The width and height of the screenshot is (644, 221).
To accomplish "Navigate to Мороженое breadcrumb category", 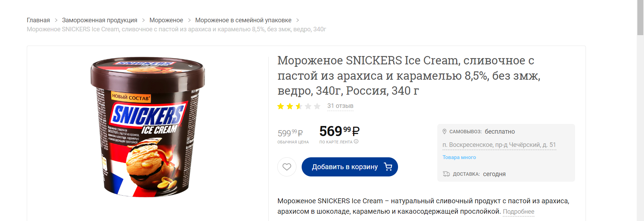I will (x=166, y=20).
